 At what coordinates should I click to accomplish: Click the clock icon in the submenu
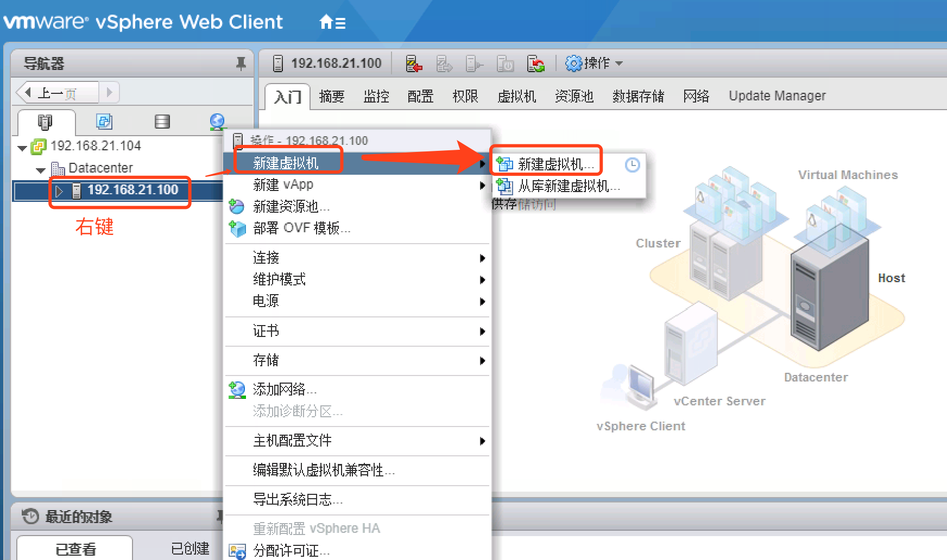[633, 165]
